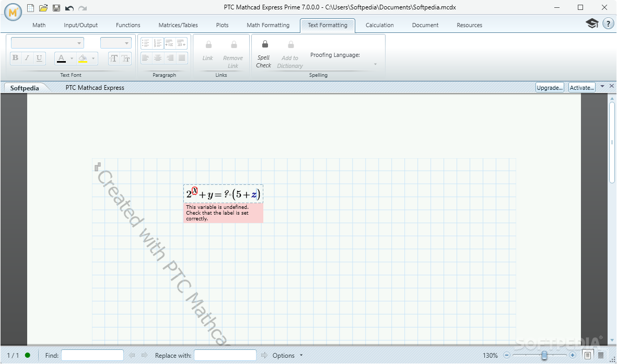Click the replace arrow button
This screenshot has height=364, width=617.
coord(264,355)
